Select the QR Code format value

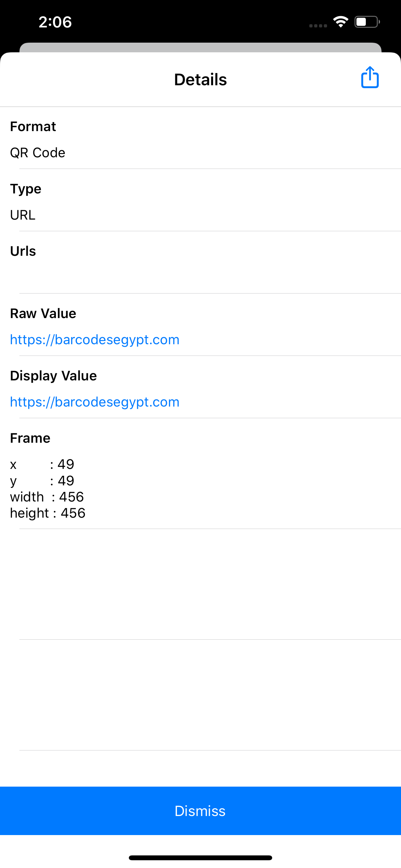coord(38,152)
